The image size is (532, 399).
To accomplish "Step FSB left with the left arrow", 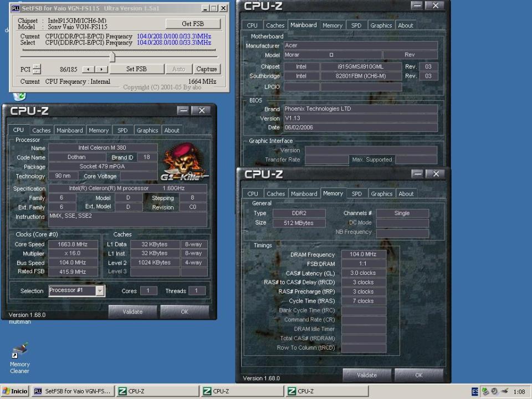I will point(89,69).
